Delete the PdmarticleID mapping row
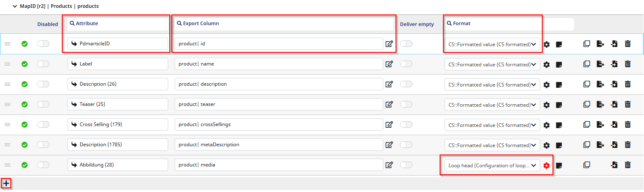 point(628,44)
